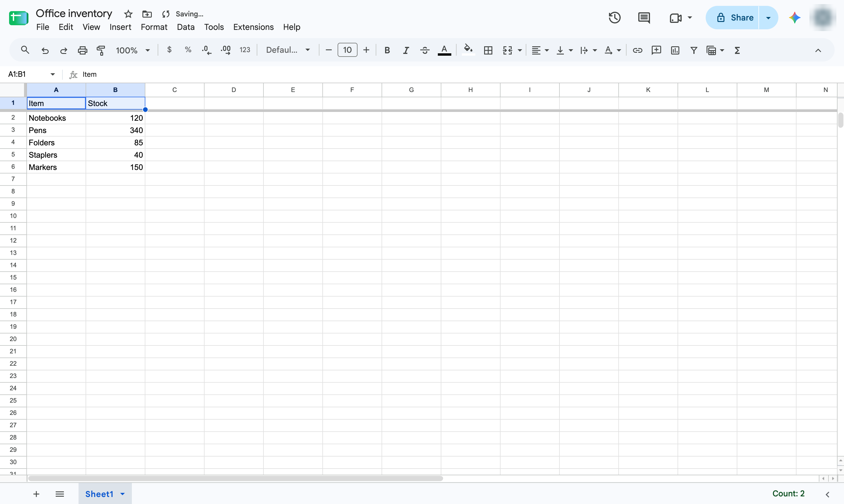The image size is (844, 504).
Task: Open the Gemini sparkle icon
Action: [794, 18]
